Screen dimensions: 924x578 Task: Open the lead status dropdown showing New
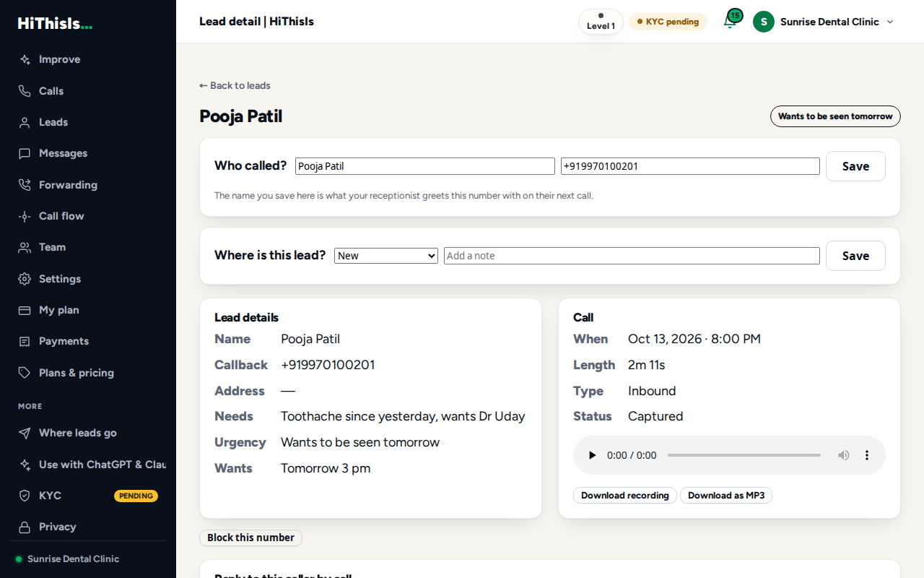click(386, 256)
